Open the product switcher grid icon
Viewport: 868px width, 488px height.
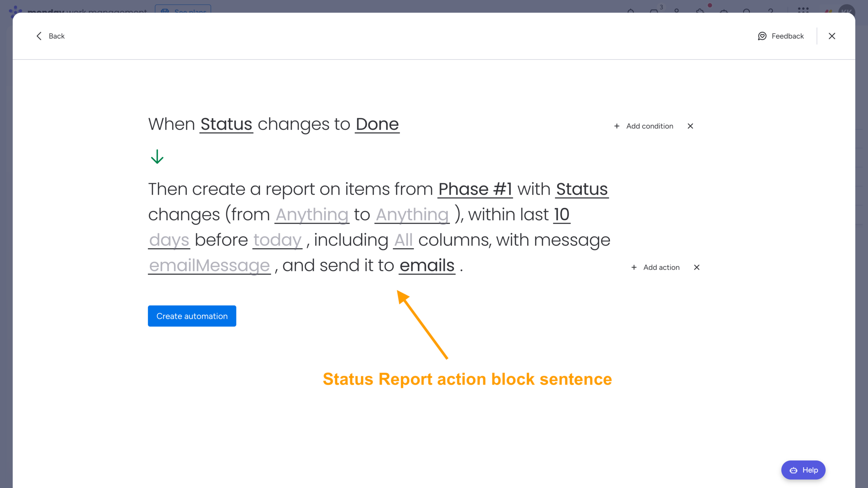pos(804,10)
